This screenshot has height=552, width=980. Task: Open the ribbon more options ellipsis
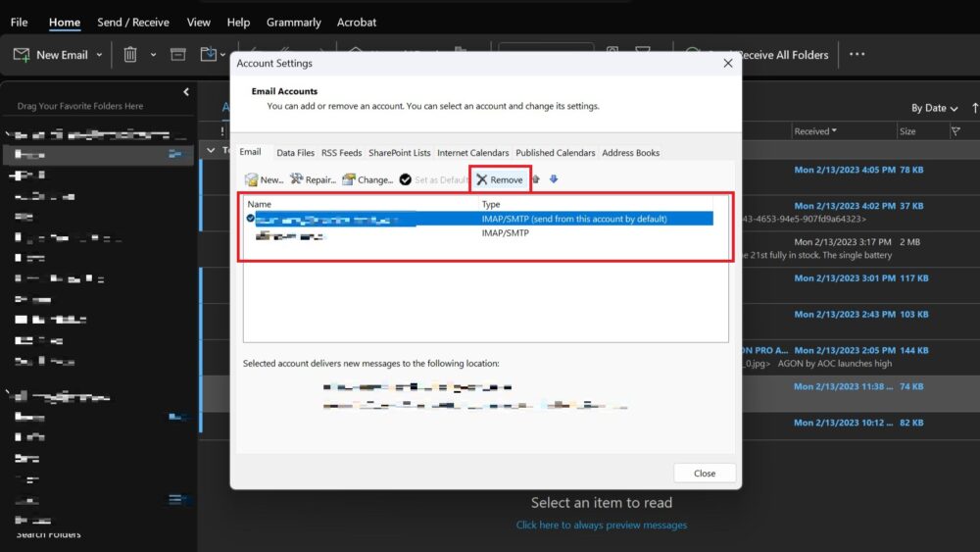tap(857, 54)
